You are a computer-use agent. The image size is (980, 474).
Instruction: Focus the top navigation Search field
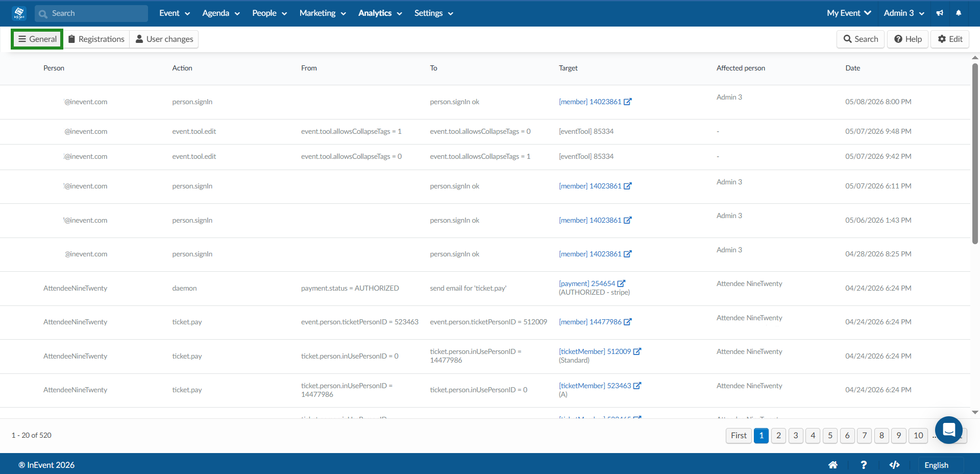click(x=91, y=13)
